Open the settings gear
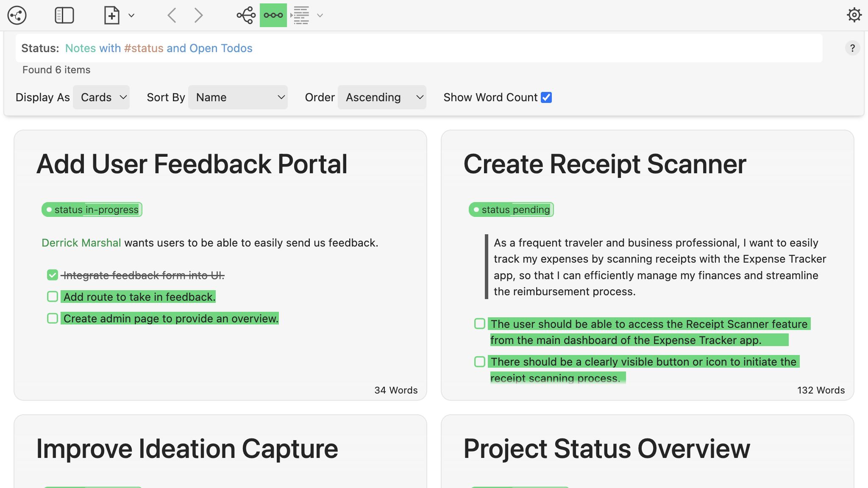Screen dimensions: 868x488 click(x=854, y=15)
